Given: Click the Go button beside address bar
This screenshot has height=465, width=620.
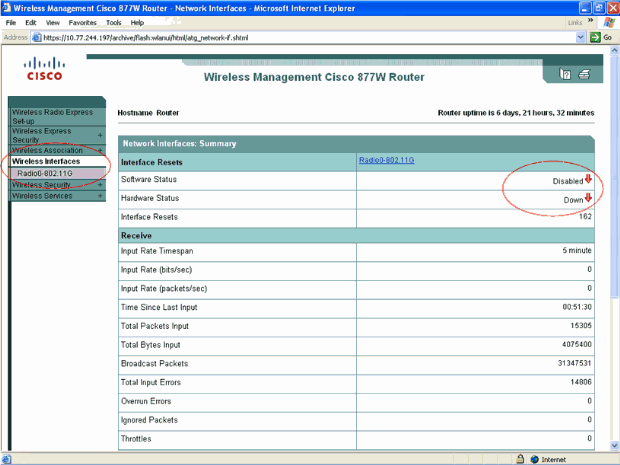Looking at the screenshot, I should tap(601, 37).
